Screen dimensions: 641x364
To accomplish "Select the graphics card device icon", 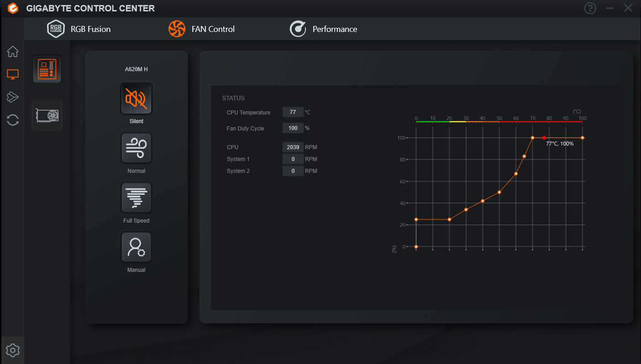I will (47, 115).
